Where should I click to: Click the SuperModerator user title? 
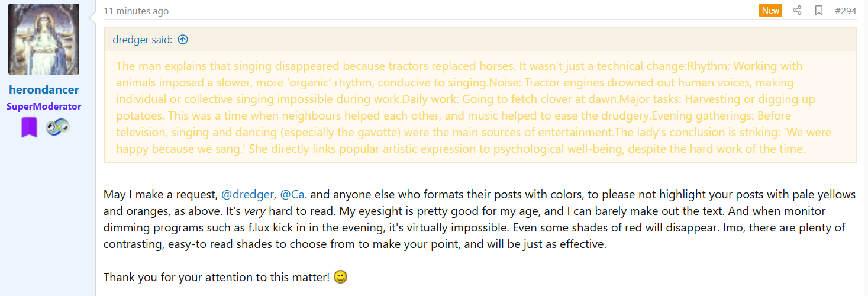point(44,107)
